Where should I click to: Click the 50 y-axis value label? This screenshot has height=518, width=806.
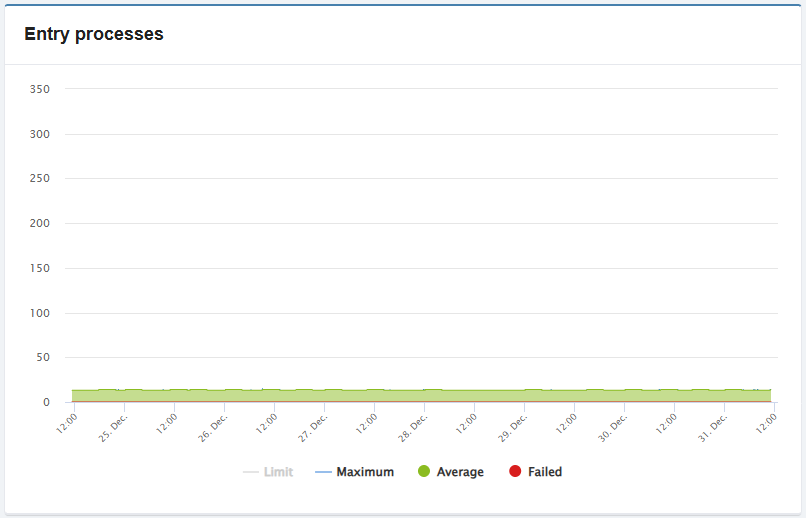point(43,357)
